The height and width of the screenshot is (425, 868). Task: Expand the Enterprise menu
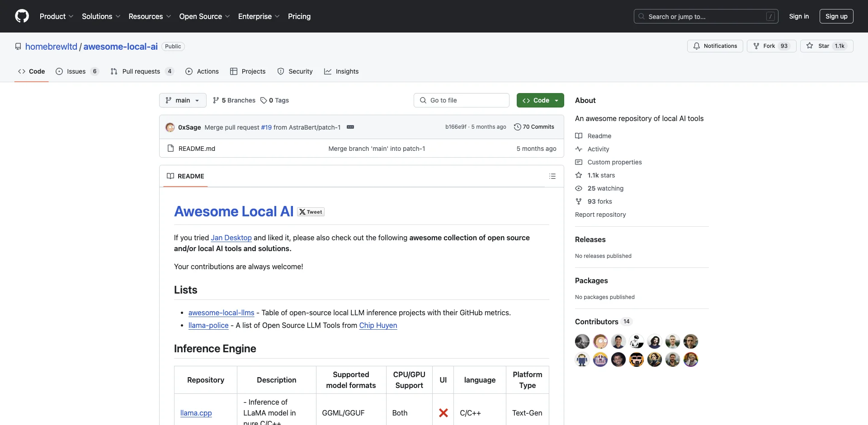[259, 16]
